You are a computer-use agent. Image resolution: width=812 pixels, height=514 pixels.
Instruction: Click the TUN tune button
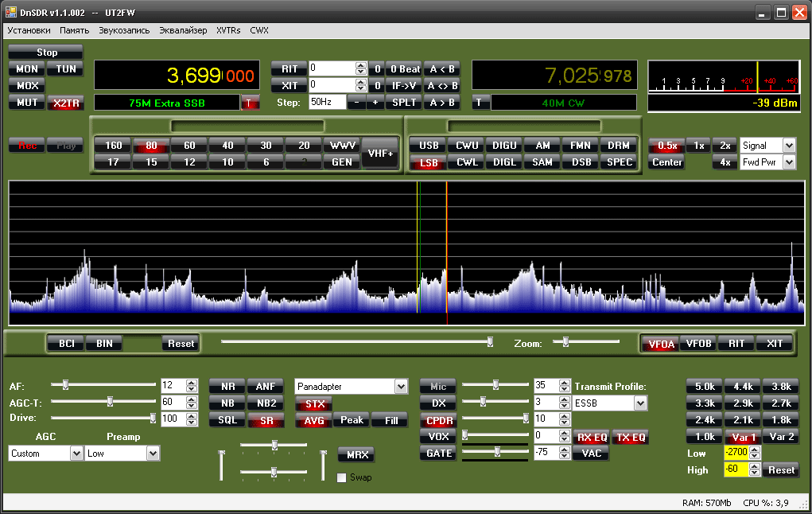[67, 69]
